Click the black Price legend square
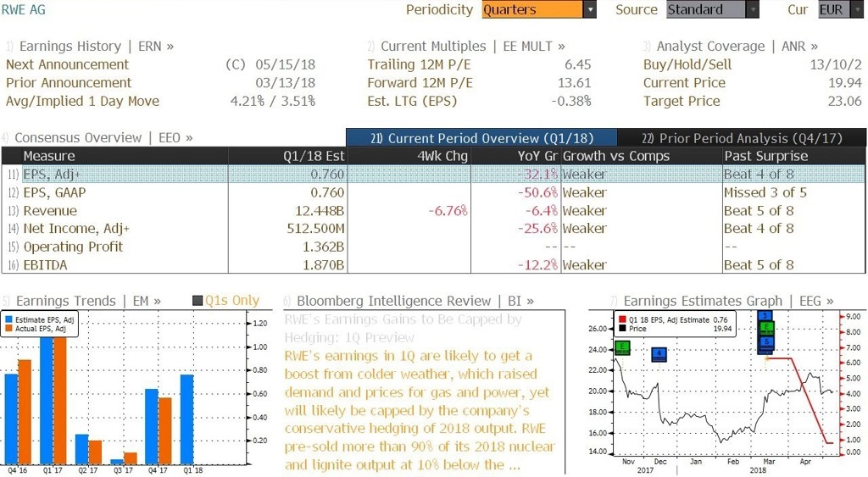 pyautogui.click(x=622, y=329)
